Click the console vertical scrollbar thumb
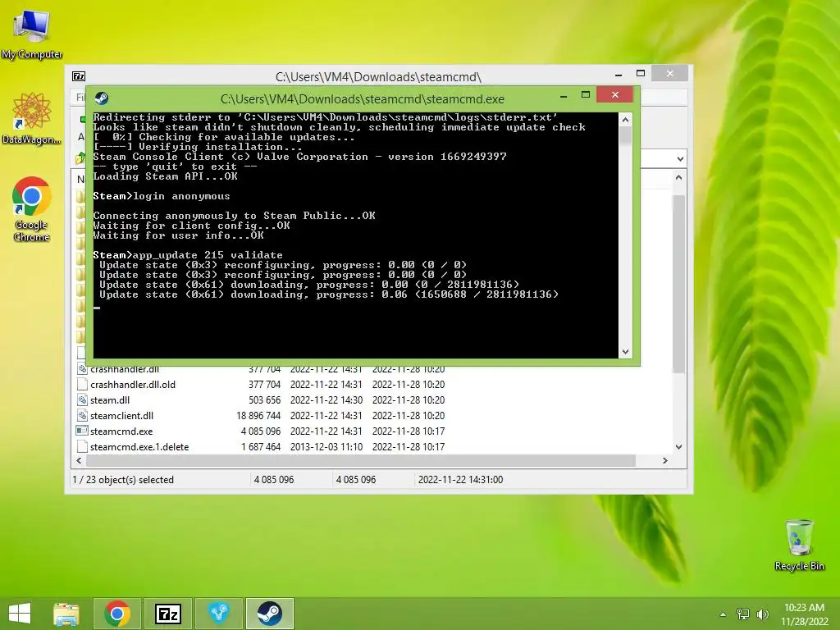The width and height of the screenshot is (840, 630). [625, 136]
